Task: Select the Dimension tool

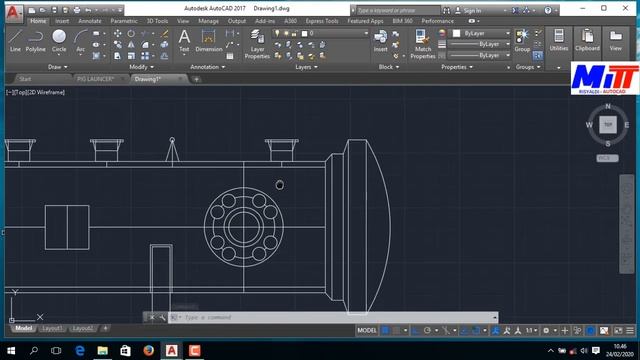Action: coord(209,41)
